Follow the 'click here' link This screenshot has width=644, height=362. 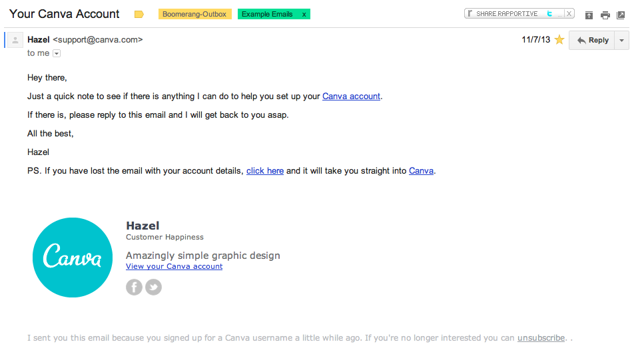tap(265, 171)
